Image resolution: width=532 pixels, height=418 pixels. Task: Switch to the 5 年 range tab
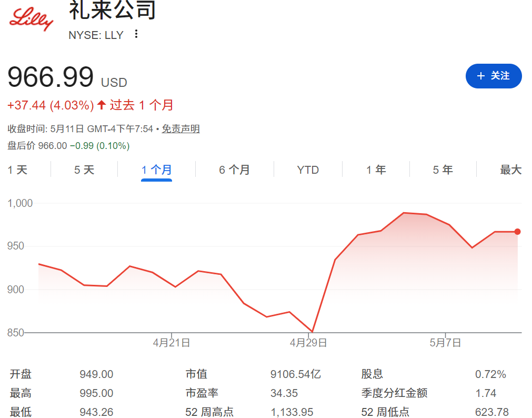(x=443, y=170)
